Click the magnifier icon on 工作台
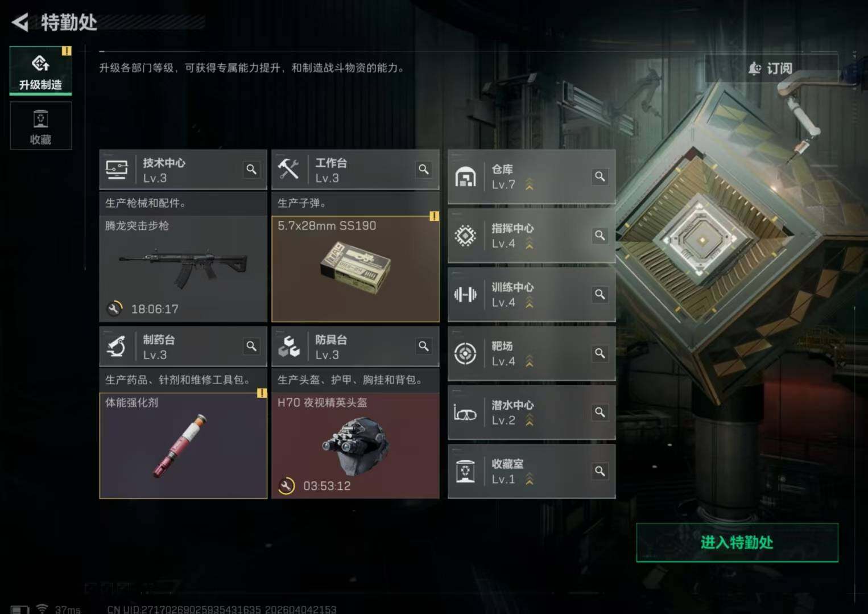 pos(424,170)
